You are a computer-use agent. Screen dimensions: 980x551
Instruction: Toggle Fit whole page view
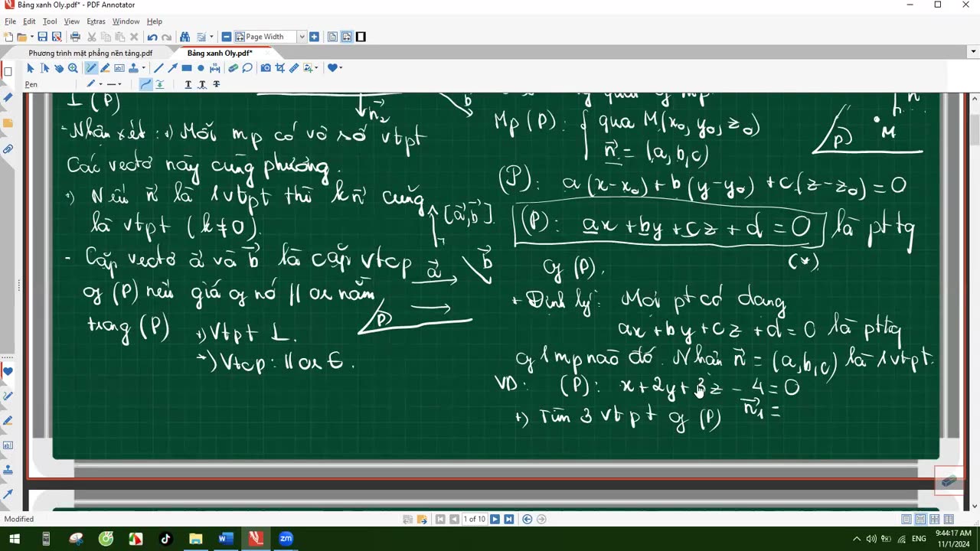coord(332,37)
